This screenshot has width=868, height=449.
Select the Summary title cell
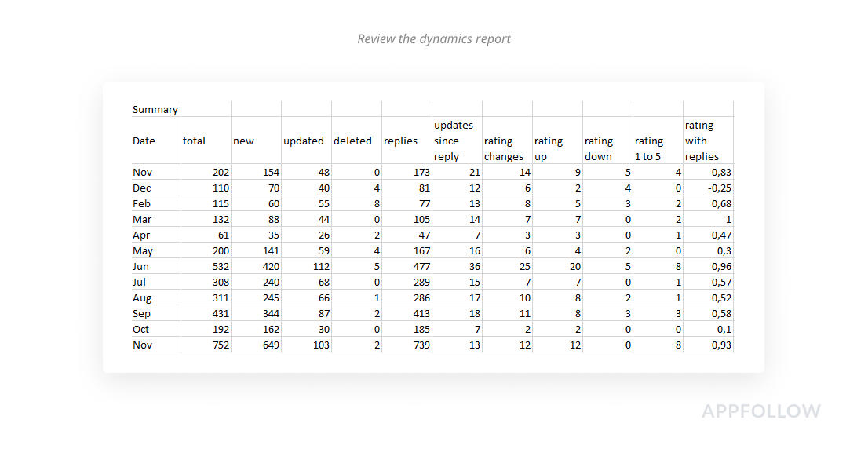click(155, 109)
